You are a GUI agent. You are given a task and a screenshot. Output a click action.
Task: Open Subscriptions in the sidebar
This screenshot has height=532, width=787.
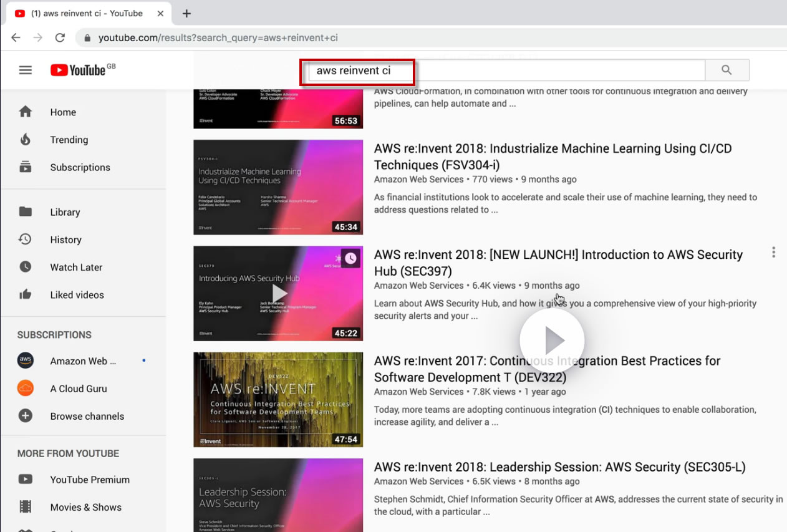point(83,167)
